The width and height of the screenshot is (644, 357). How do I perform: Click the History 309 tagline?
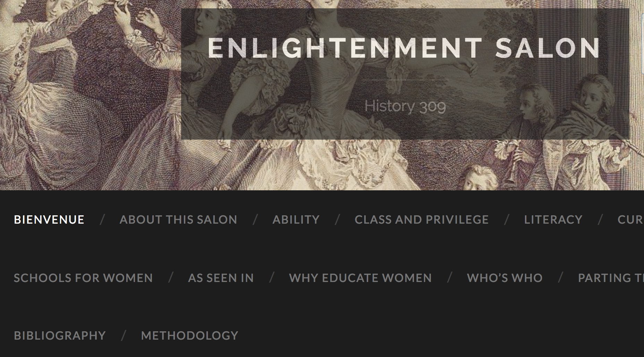pyautogui.click(x=405, y=106)
